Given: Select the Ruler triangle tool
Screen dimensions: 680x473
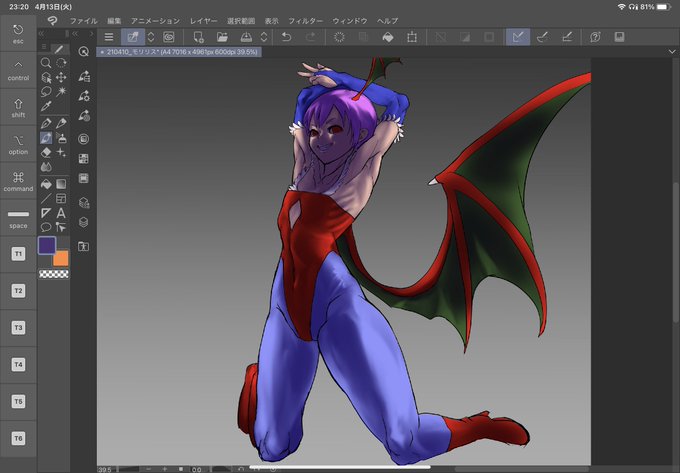Looking at the screenshot, I should (x=46, y=213).
